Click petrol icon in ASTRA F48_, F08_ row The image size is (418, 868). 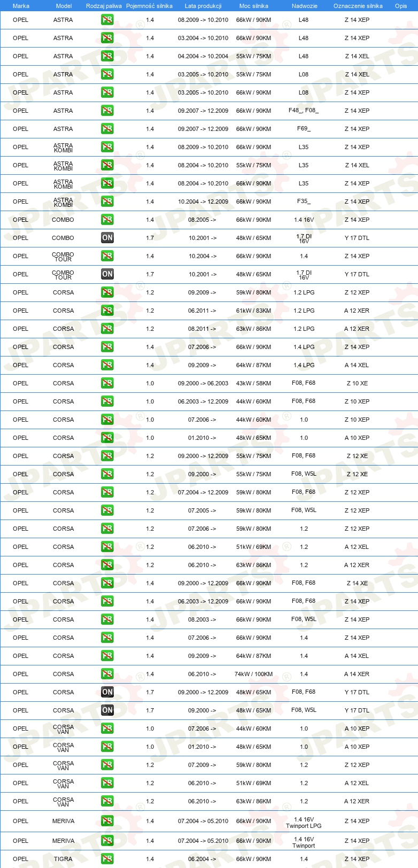[107, 111]
